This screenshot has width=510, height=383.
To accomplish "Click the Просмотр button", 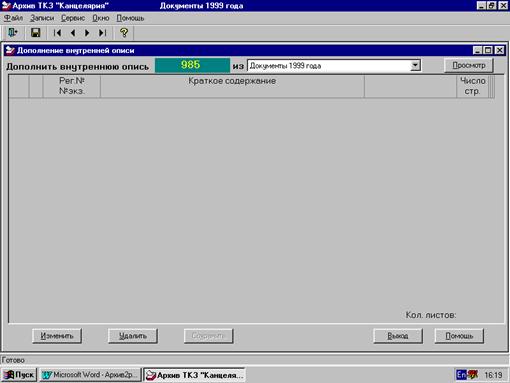I will tap(469, 65).
